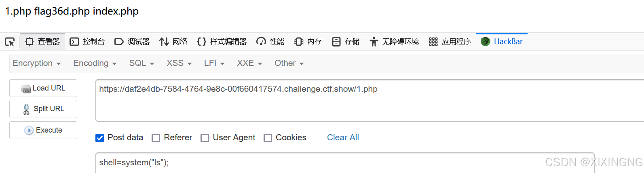The height and width of the screenshot is (173, 644).
Task: Open the Style Editor (样式编辑器) panel
Action: pyautogui.click(x=222, y=42)
